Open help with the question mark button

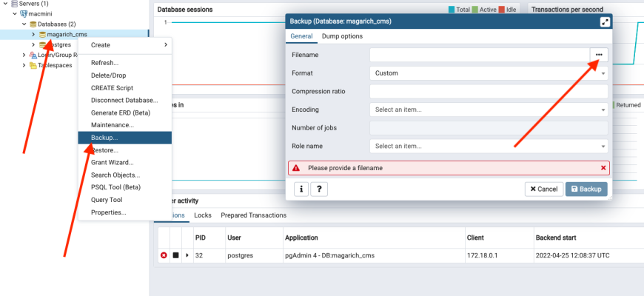(x=319, y=189)
